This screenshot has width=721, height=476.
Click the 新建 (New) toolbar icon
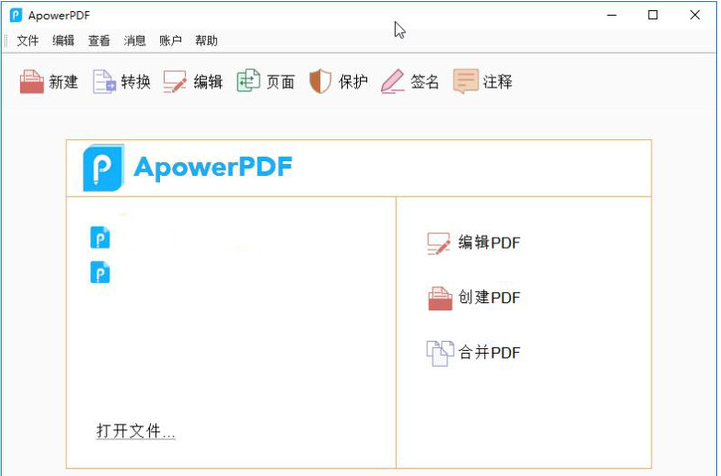[32, 81]
